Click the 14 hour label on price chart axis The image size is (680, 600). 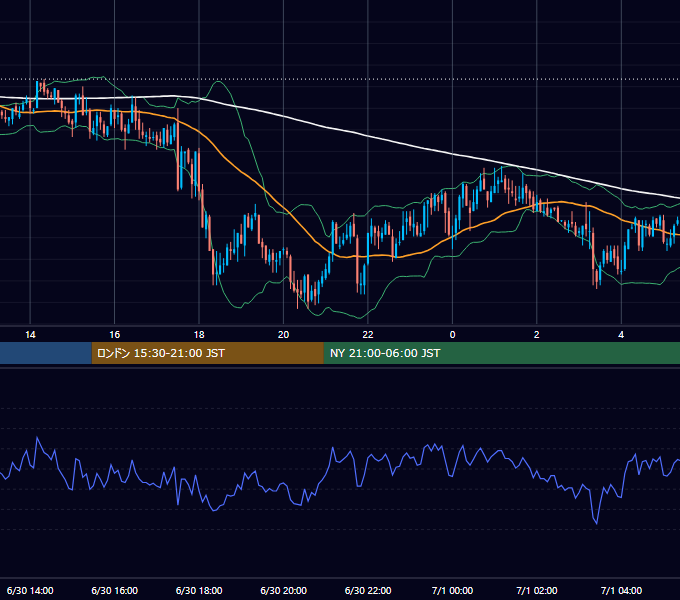(x=30, y=335)
